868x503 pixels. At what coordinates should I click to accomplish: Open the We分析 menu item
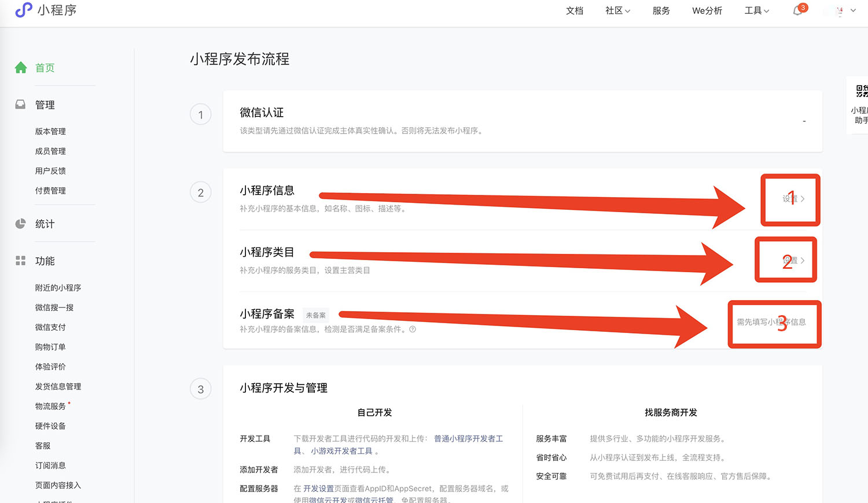click(707, 10)
